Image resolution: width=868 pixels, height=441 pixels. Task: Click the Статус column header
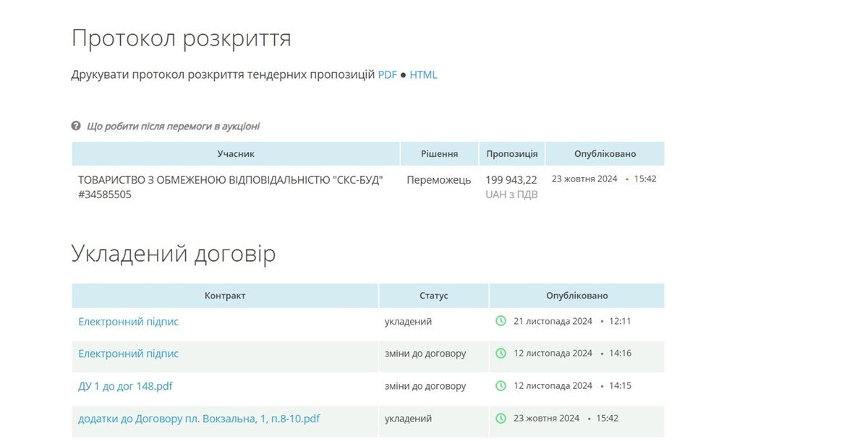tap(433, 296)
